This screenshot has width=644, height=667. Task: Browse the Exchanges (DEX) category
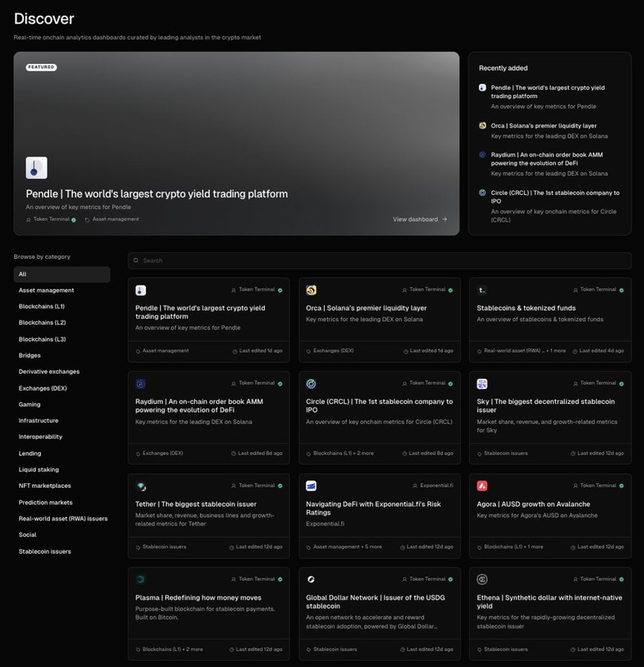43,388
